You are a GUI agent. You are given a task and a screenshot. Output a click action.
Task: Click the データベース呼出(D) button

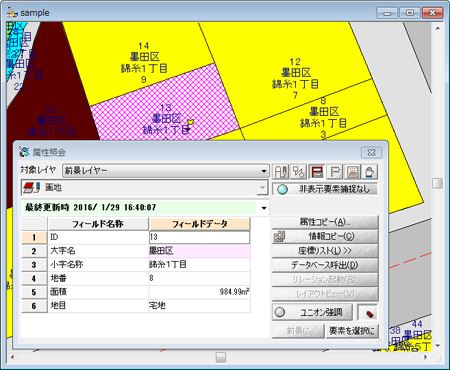[x=325, y=265]
